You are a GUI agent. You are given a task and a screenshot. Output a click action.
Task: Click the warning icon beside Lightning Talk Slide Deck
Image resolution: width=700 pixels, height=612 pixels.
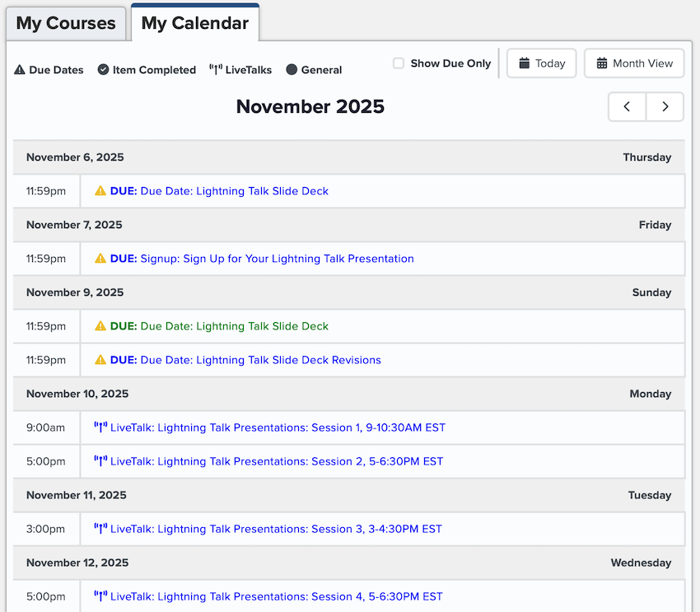100,190
